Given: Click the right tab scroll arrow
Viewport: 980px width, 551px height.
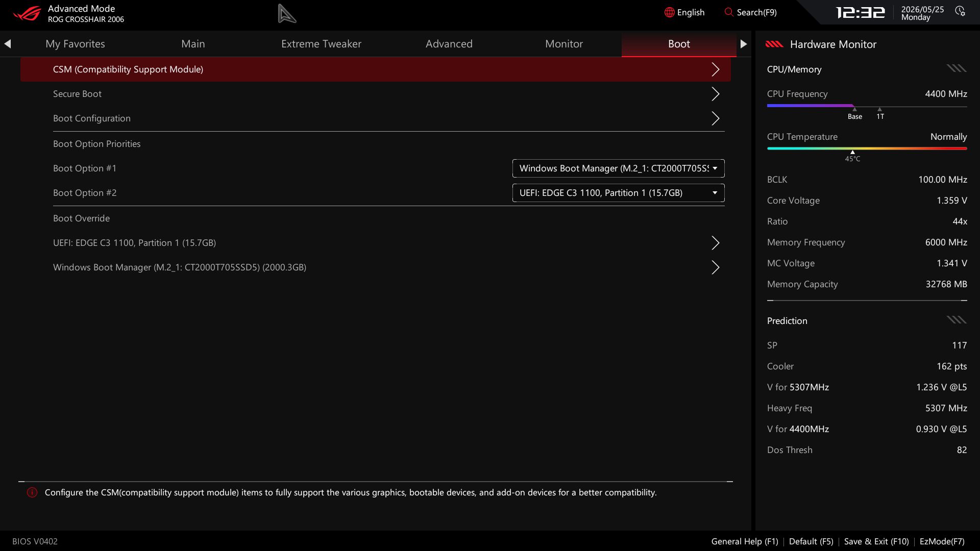Looking at the screenshot, I should [x=744, y=44].
